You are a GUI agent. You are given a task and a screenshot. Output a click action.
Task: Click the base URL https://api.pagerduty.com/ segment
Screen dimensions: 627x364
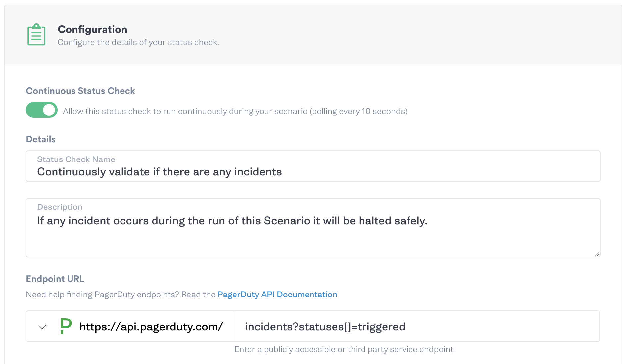[151, 326]
